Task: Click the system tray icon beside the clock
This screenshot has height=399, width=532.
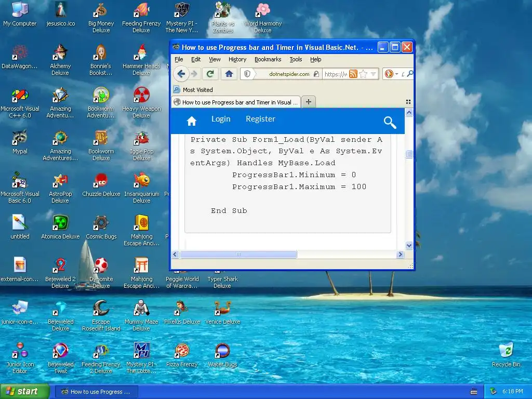Action: 494,392
